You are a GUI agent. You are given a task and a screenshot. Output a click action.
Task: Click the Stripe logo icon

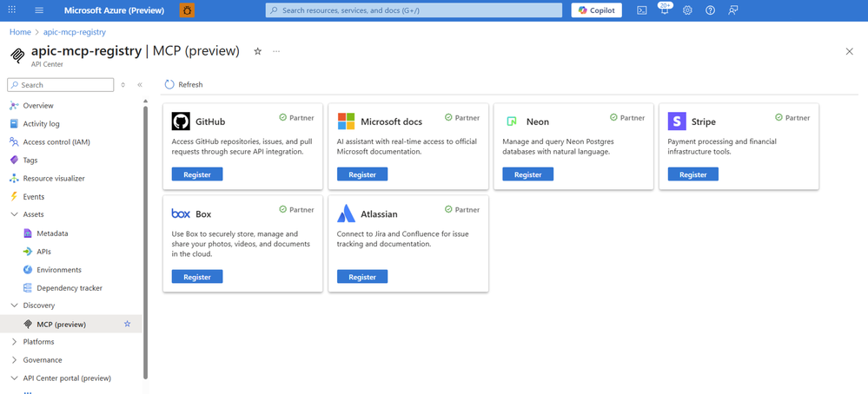pos(677,121)
